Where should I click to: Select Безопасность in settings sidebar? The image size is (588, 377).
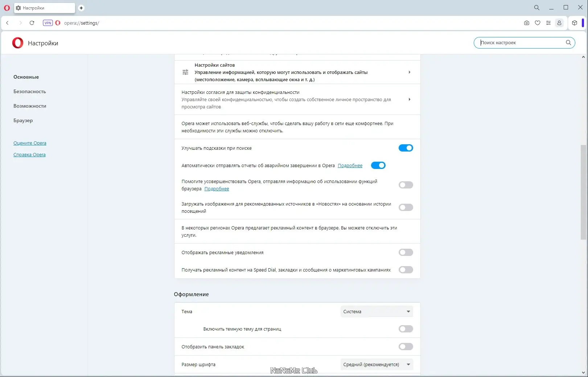pyautogui.click(x=30, y=91)
